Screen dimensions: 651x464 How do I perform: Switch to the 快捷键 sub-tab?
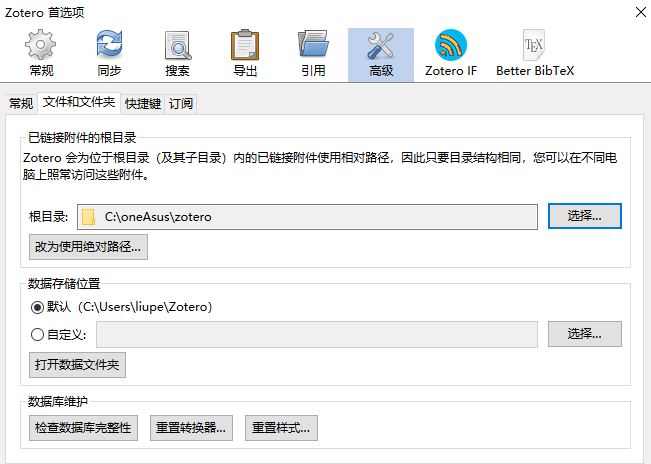coord(143,103)
